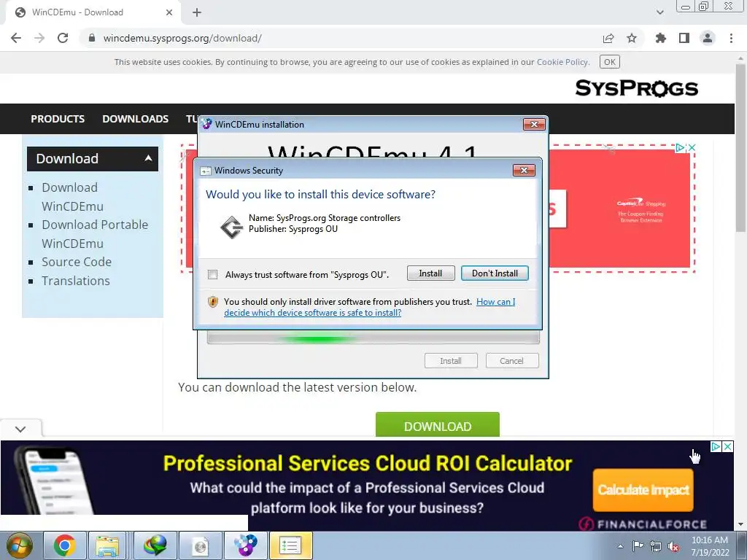Open the yellow list app in taskbar

[290, 545]
